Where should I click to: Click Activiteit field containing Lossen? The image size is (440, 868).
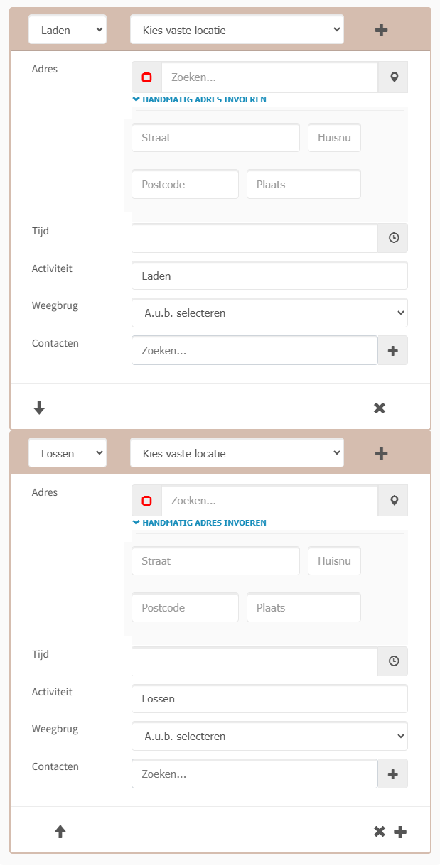(x=269, y=699)
